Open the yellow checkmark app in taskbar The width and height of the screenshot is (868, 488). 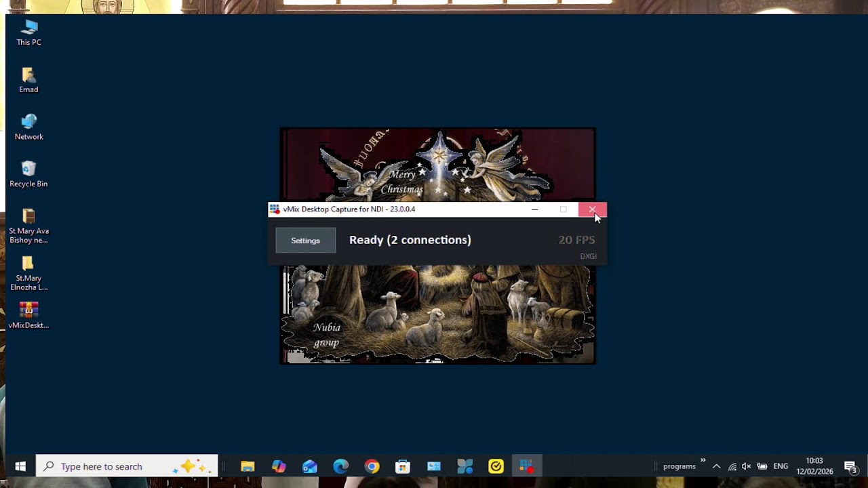pos(496,466)
